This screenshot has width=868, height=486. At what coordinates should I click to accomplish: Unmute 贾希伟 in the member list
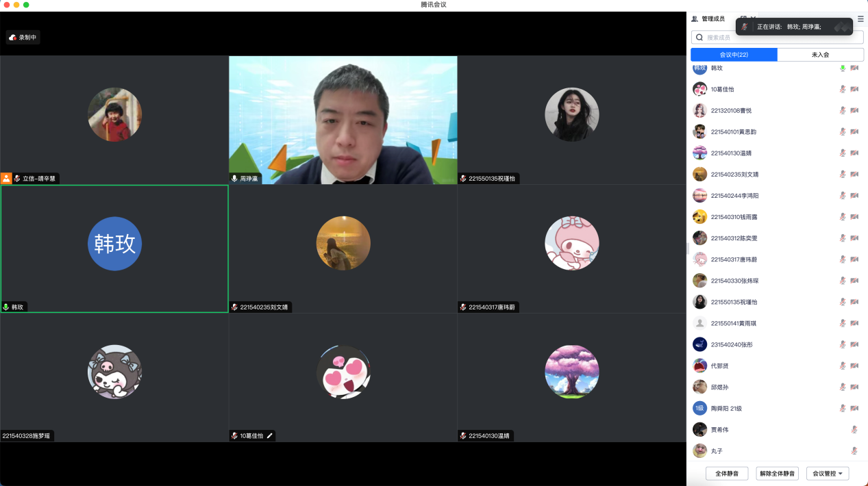[854, 430]
